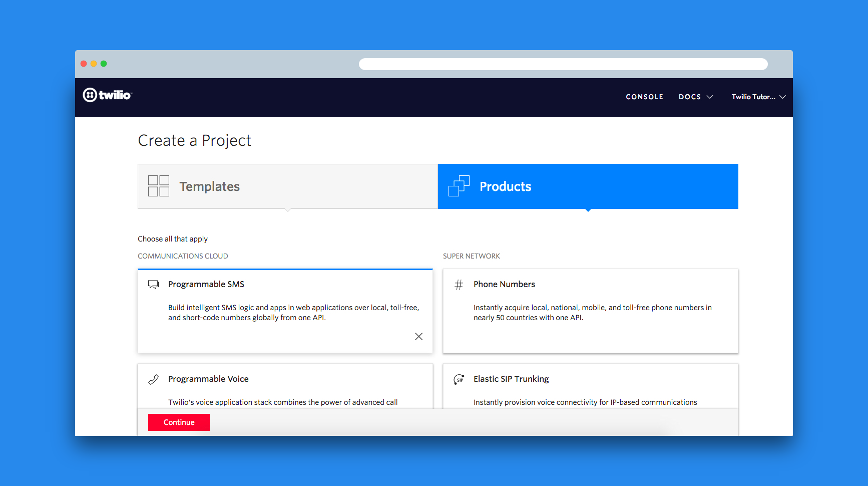Minimize the browser with yellow button

[94, 64]
